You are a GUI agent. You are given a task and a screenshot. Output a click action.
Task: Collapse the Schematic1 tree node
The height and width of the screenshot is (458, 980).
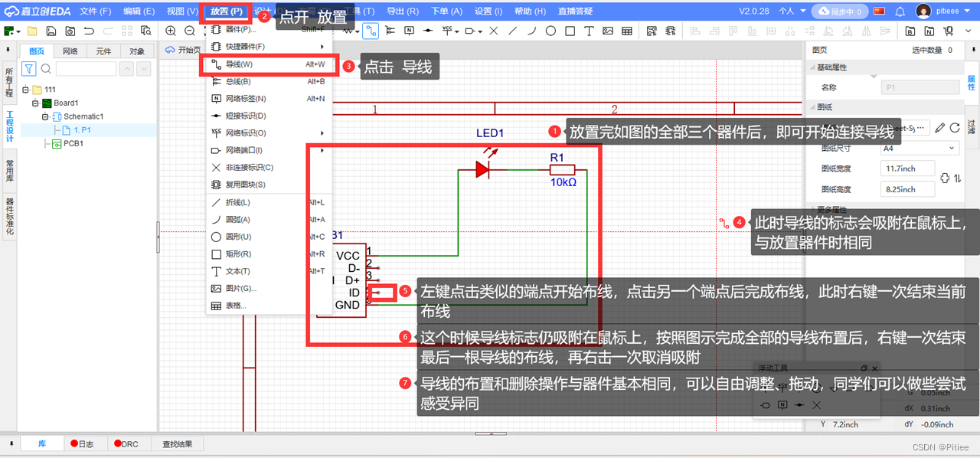tap(45, 116)
